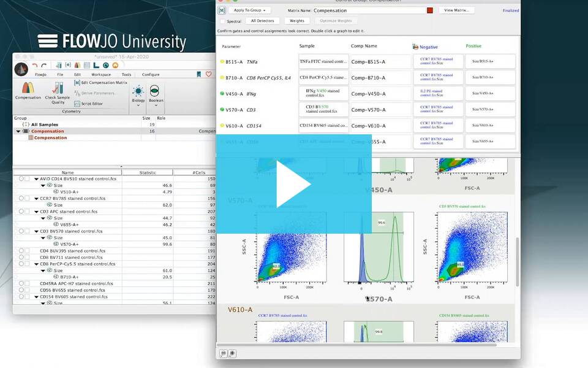Click the heart favorites icon
The width and height of the screenshot is (588, 368).
[208, 74]
